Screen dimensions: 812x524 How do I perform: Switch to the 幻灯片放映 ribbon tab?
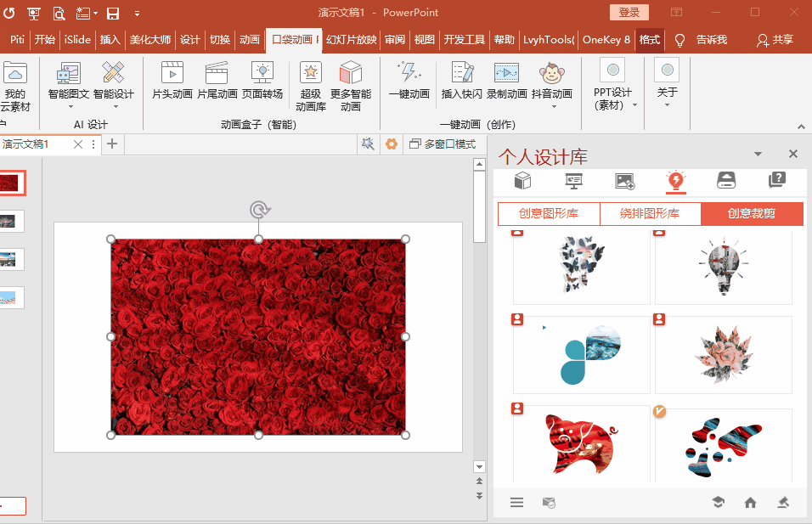coord(351,39)
